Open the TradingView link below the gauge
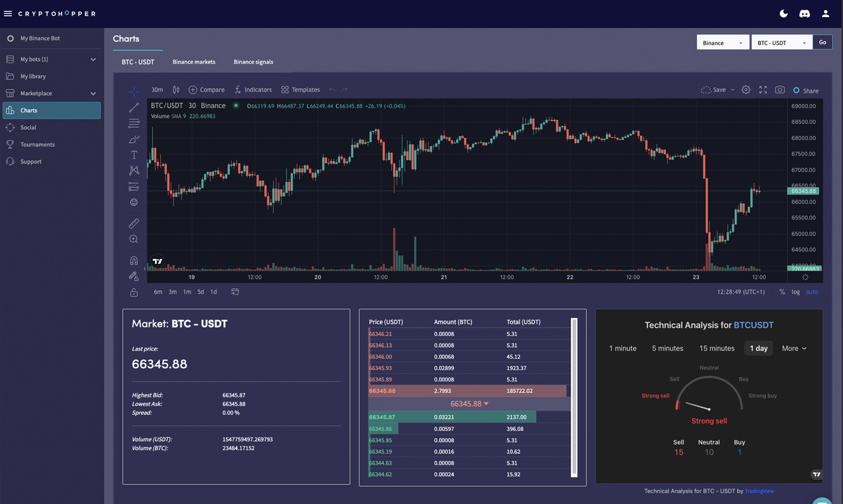 (759, 491)
